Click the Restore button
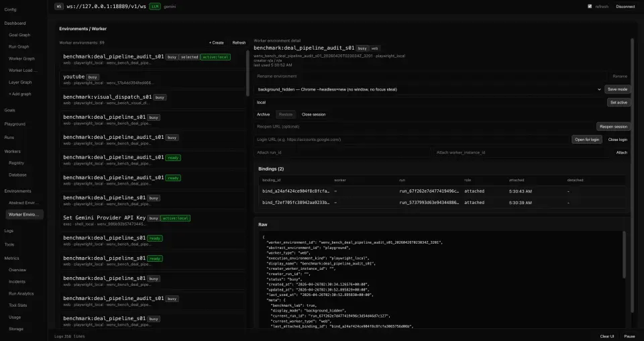Viewport: 644px width, 341px height. 286,115
